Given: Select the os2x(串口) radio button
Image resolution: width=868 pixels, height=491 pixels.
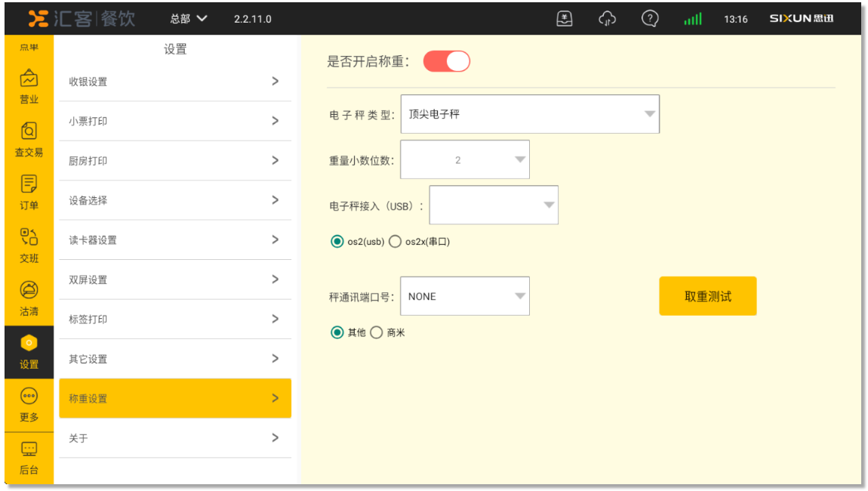Looking at the screenshot, I should [395, 242].
